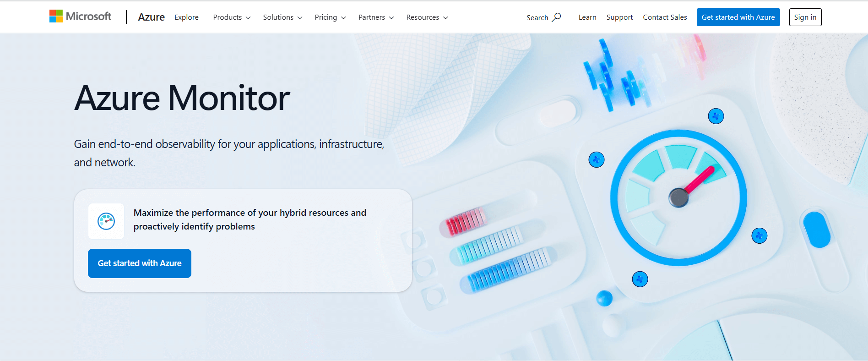Click hero card Get started with Azure button
868x361 pixels.
click(x=140, y=263)
